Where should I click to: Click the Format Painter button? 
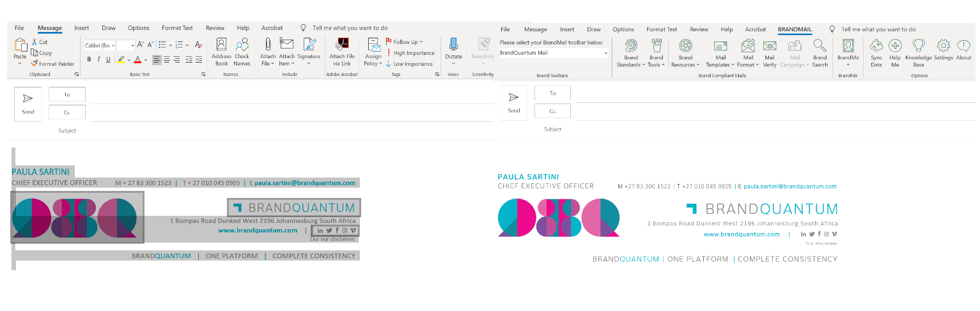click(x=52, y=64)
